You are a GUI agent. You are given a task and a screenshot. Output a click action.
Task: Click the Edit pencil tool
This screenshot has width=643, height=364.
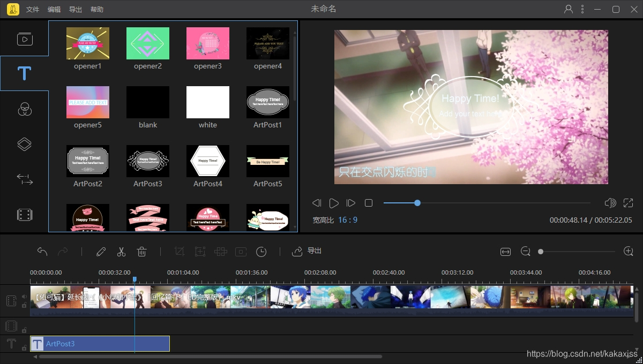(x=101, y=251)
